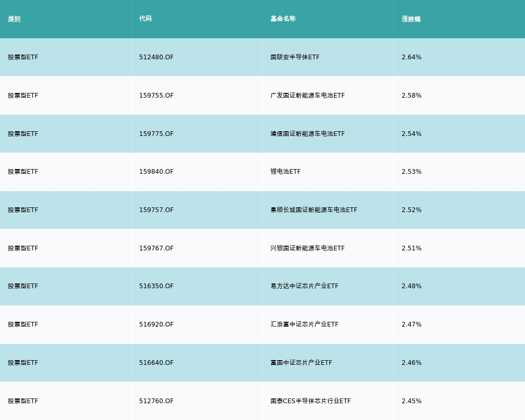The image size is (525, 420).
Task: Click 兴银国证新能源车电池ETF fund name
Action: 308,248
